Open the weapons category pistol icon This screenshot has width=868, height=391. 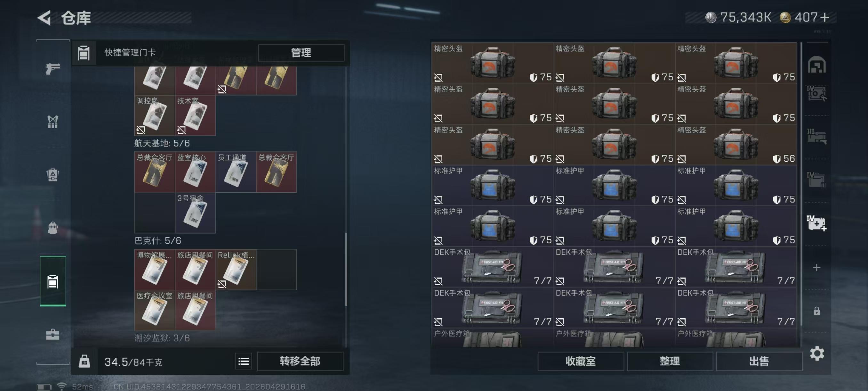[x=52, y=69]
